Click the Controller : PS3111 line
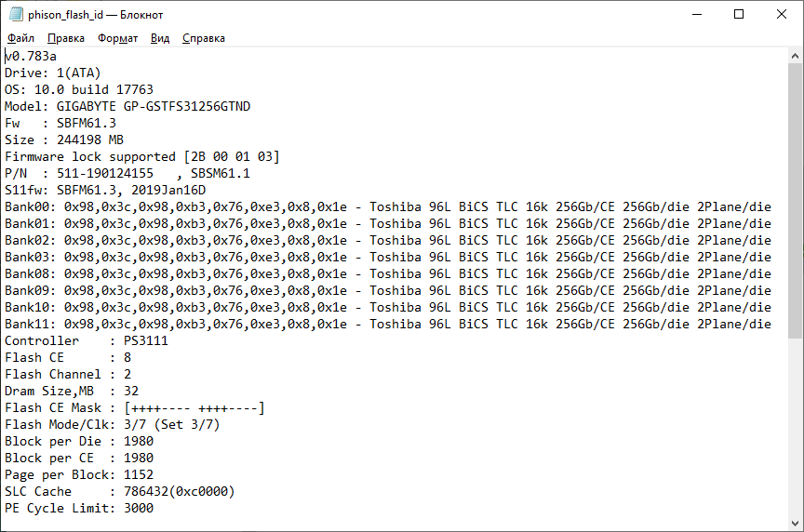 pos(87,340)
